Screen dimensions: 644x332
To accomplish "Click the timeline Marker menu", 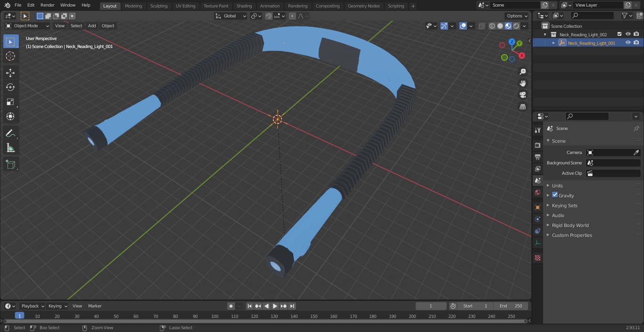I will coord(95,306).
